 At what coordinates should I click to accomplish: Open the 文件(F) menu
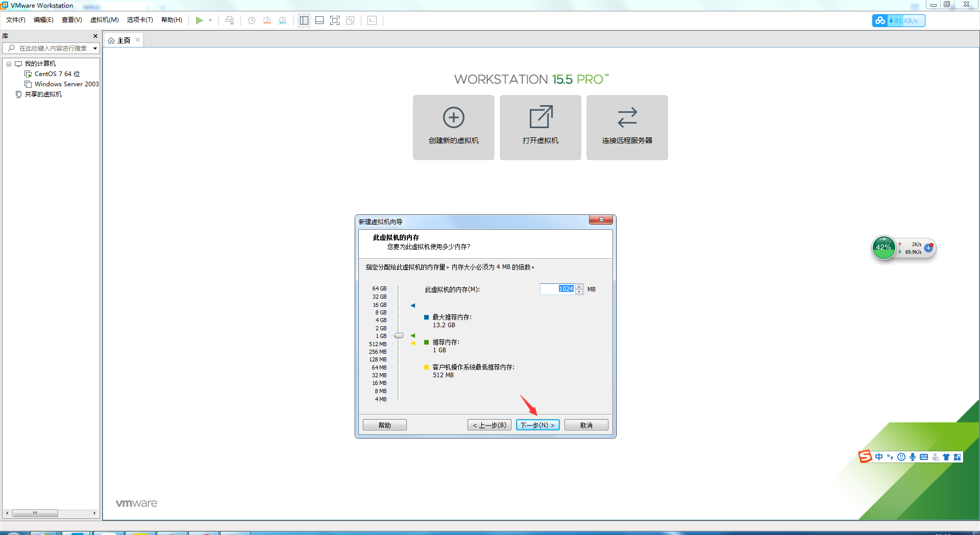click(x=16, y=20)
